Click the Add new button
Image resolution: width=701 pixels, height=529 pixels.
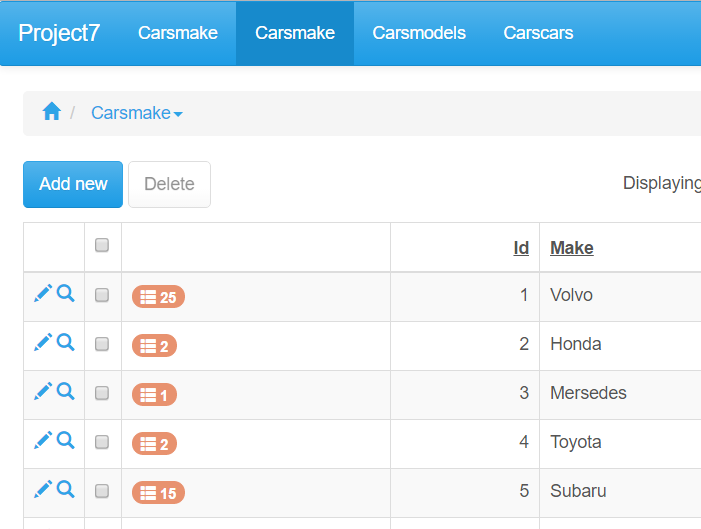(x=73, y=184)
